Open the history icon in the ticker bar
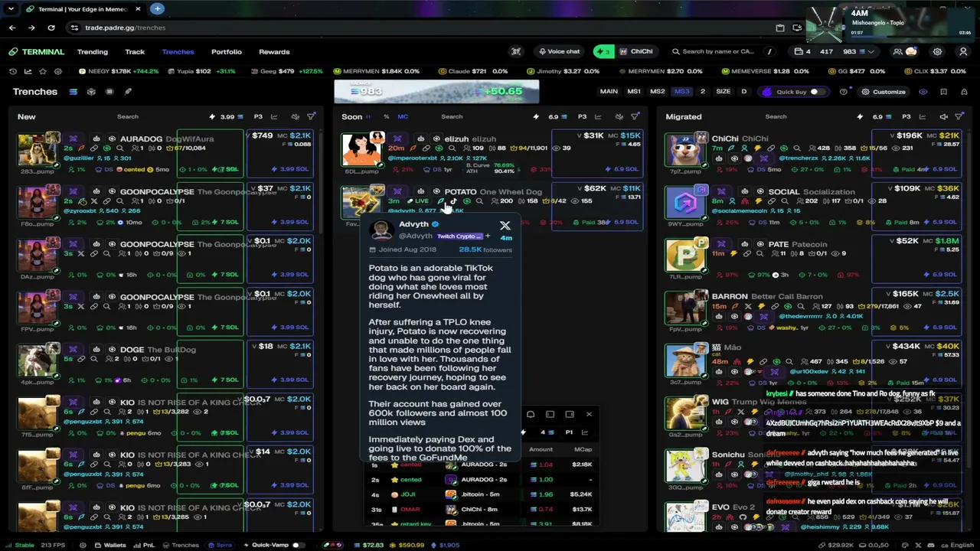The width and height of the screenshot is (980, 551). (x=13, y=71)
